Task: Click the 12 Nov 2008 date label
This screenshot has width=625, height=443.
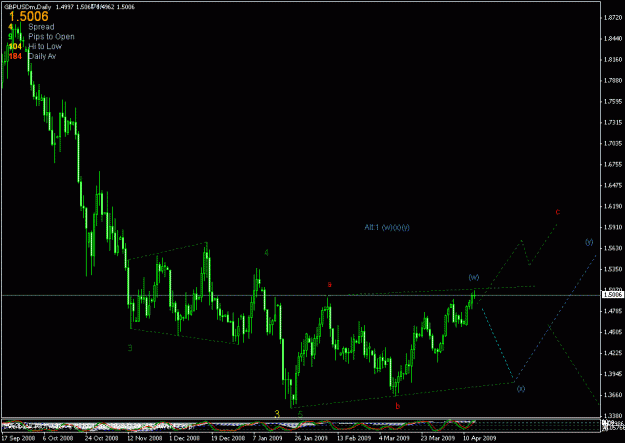Action: tap(144, 438)
